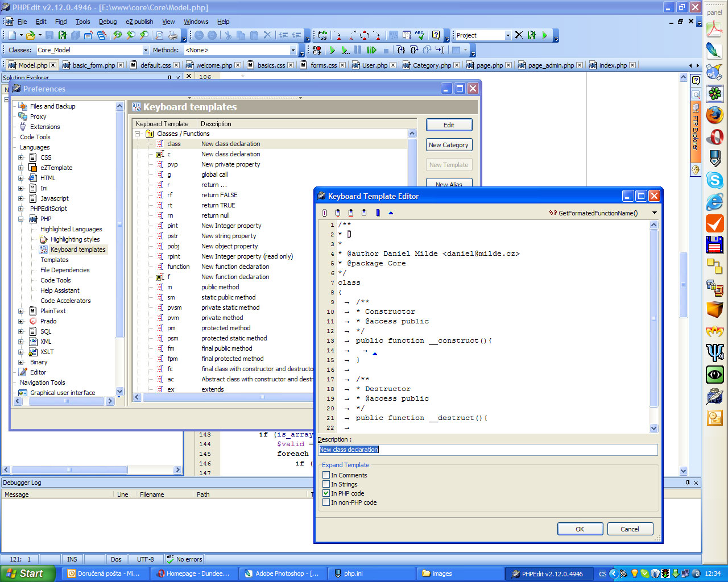
Task: Click the Skype icon in right side panel
Action: point(714,180)
